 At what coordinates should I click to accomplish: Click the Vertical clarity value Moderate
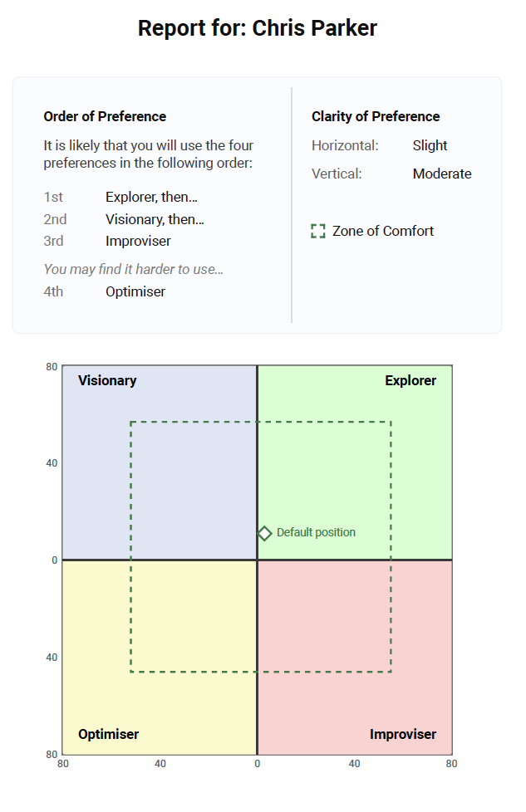442,174
